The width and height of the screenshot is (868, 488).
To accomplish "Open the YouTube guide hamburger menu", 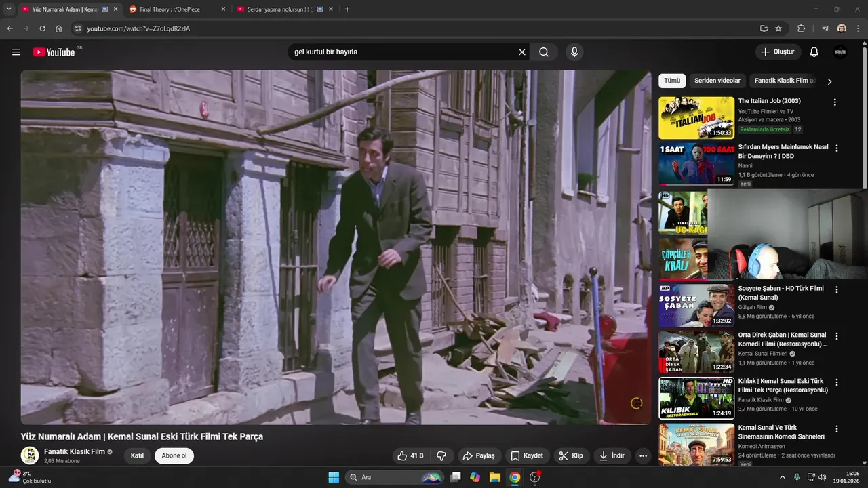I will 16,52.
